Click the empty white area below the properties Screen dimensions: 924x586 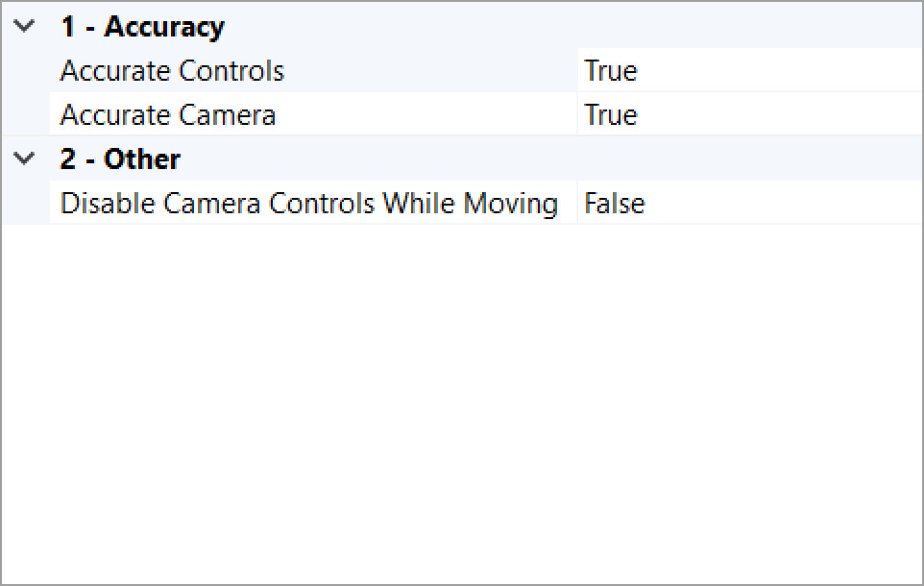[x=461, y=403]
